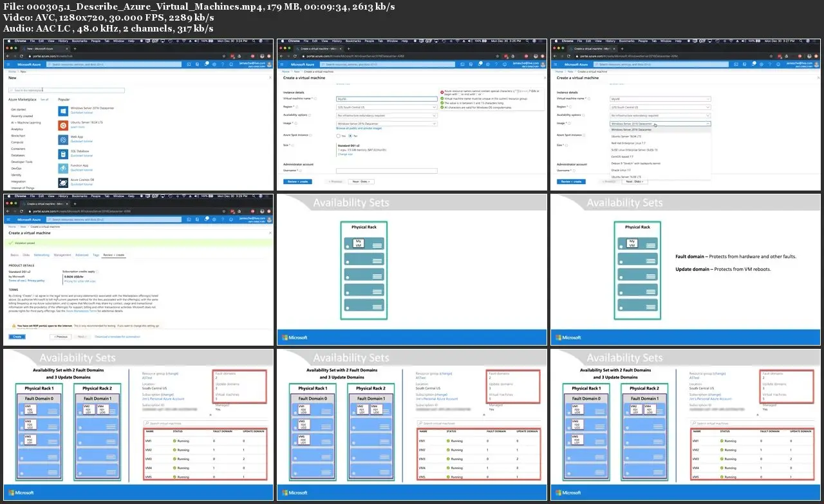Click Windows Server 2016 Datacenter icon in marketplace frame
The image size is (824, 504).
pos(62,111)
